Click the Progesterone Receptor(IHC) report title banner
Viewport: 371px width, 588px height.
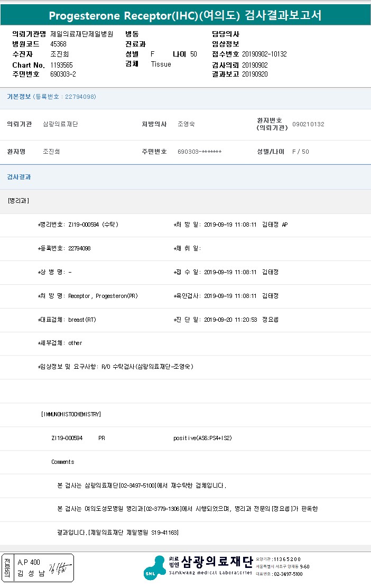point(185,15)
